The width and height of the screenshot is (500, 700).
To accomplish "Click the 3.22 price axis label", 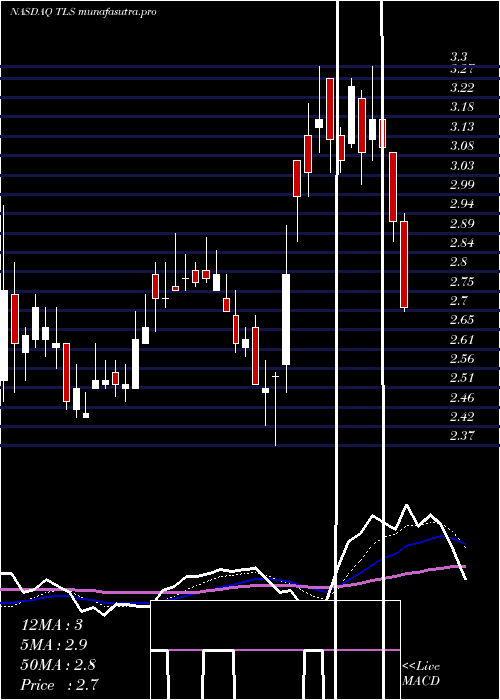I will tap(461, 88).
